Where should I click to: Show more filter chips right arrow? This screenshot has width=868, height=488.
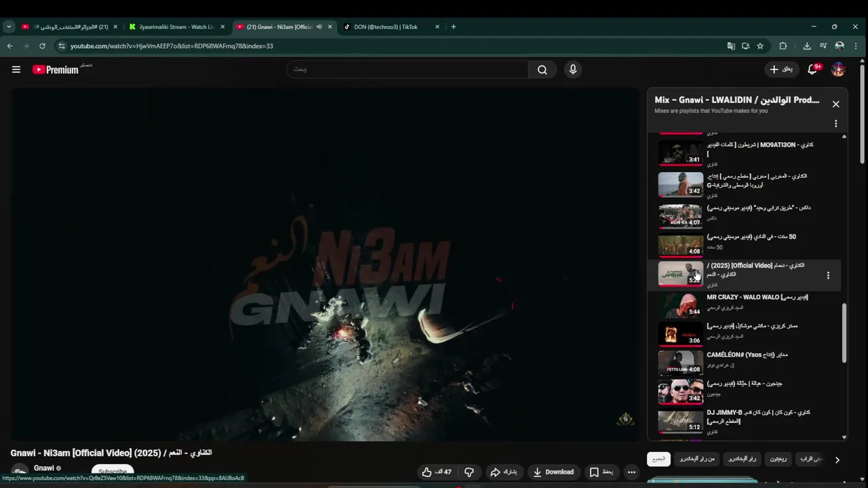point(837,460)
